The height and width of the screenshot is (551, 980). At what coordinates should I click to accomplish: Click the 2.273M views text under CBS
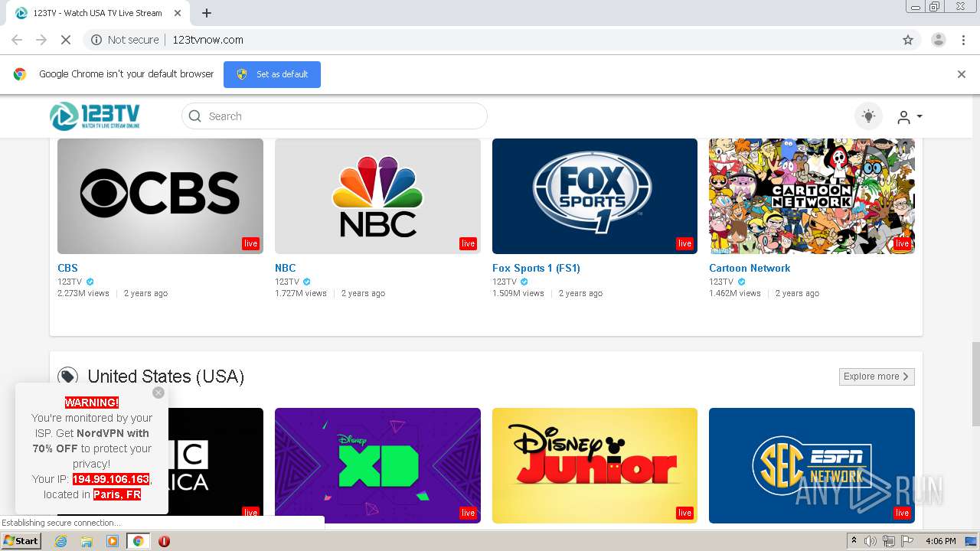coord(83,293)
